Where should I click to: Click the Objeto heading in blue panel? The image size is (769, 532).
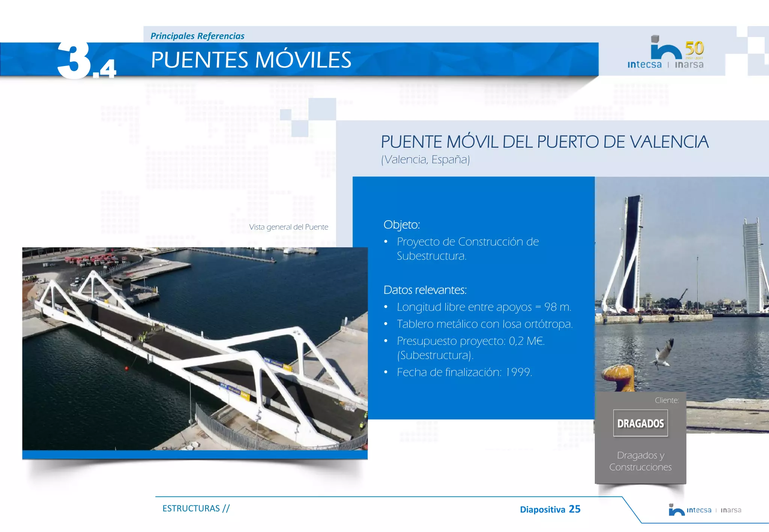click(401, 224)
